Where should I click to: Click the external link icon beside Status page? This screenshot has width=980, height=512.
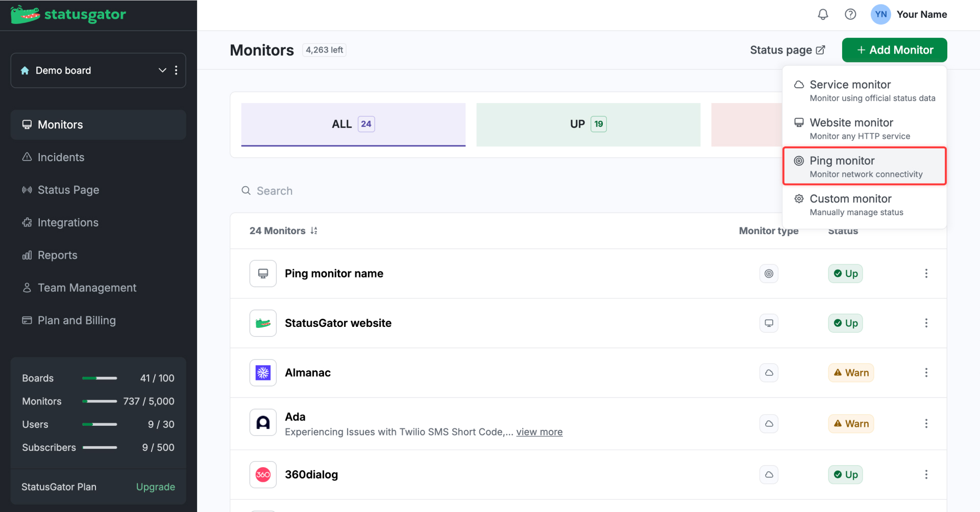[820, 50]
